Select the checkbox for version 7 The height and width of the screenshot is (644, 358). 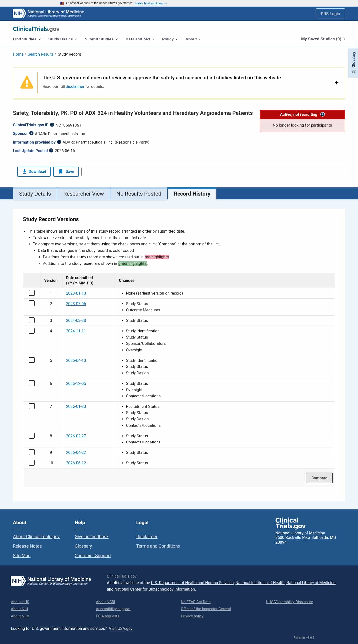pyautogui.click(x=32, y=406)
